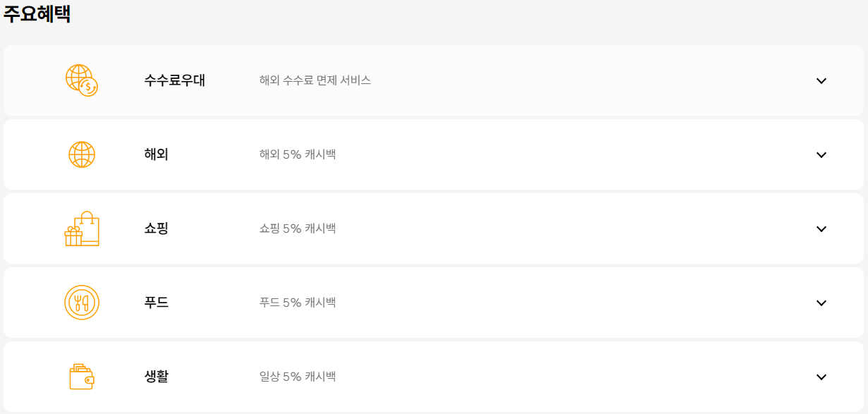Image resolution: width=868 pixels, height=414 pixels.
Task: Click the 해외 수수료 면제 서비스 text
Action: [x=314, y=80]
